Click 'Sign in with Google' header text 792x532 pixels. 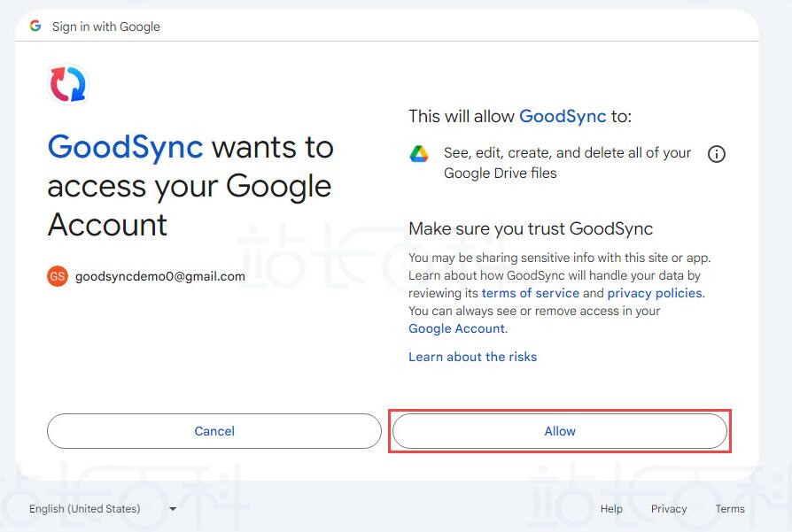(x=106, y=27)
